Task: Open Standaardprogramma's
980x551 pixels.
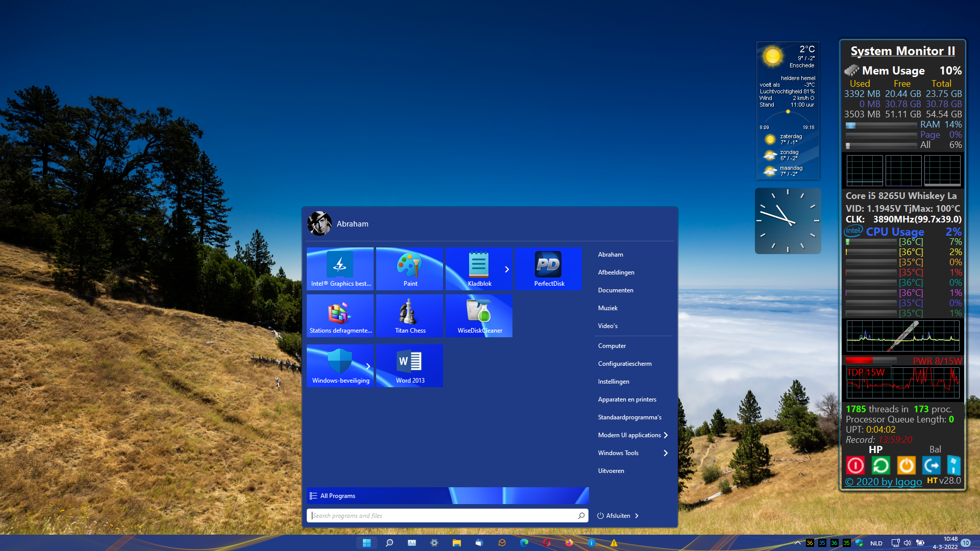Action: 630,417
